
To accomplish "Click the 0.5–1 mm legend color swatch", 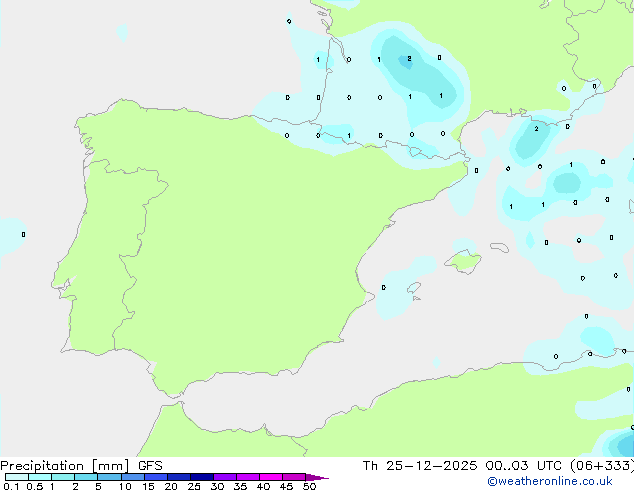I will pos(40,477).
